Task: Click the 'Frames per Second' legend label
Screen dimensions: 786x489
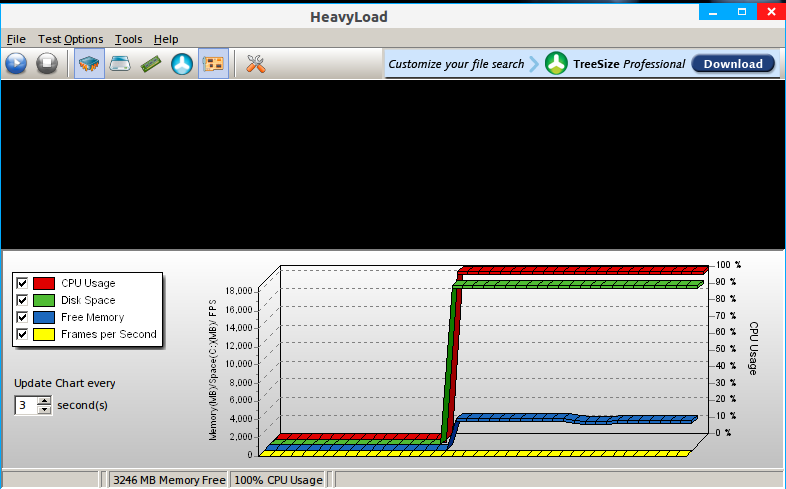Action: [x=109, y=334]
